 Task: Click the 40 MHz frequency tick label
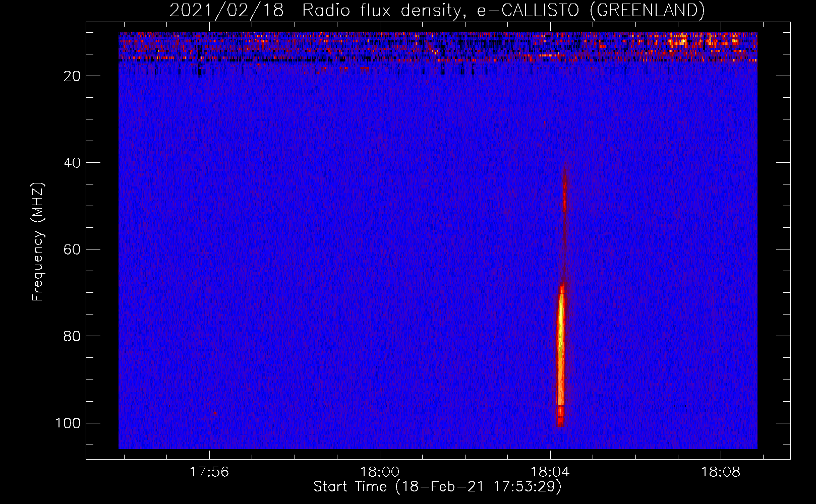click(x=73, y=163)
